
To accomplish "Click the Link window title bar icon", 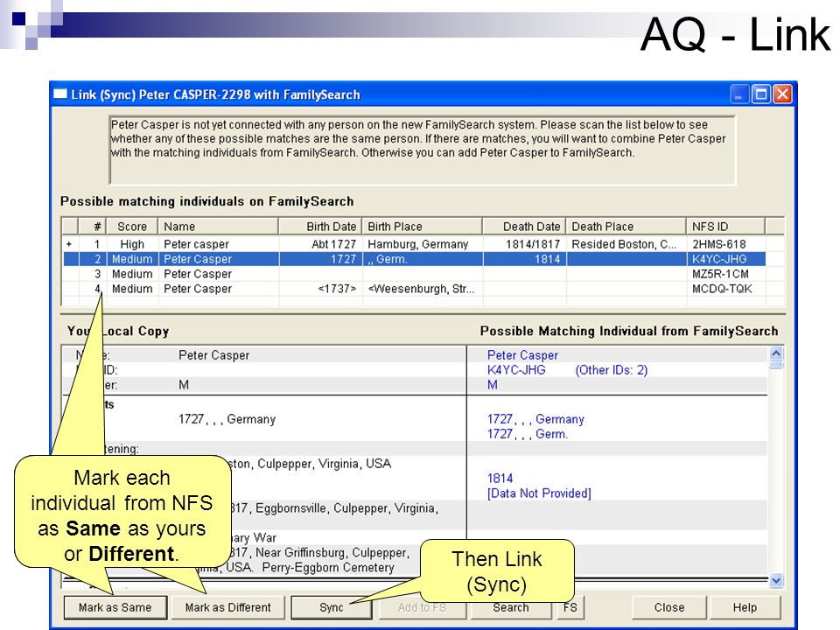I will [x=60, y=94].
